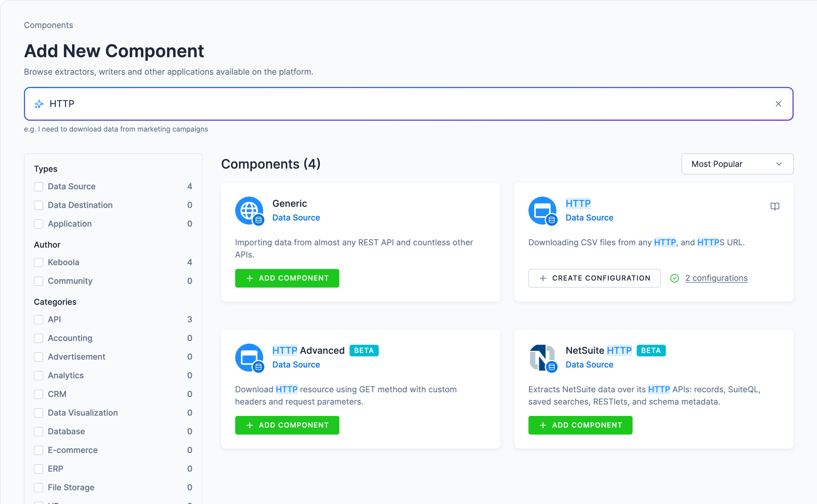Focus the HTTP search input field
Viewport: 817px width, 504px height.
pos(408,104)
